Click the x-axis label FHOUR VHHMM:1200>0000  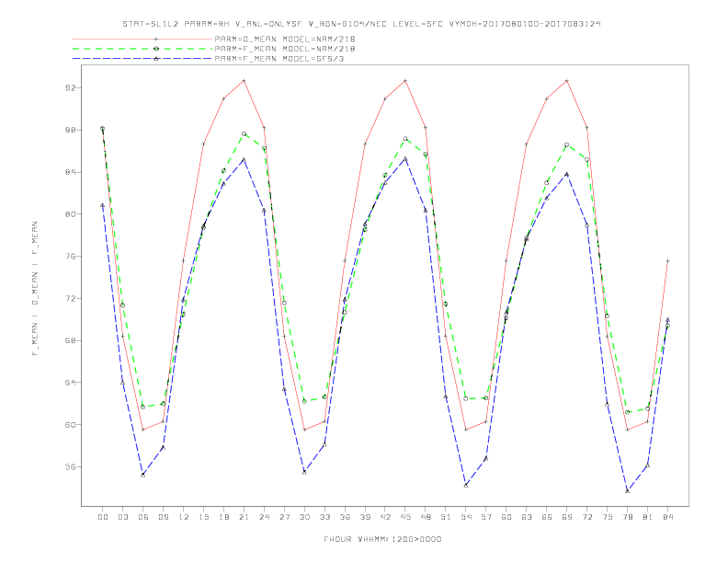[x=382, y=539]
